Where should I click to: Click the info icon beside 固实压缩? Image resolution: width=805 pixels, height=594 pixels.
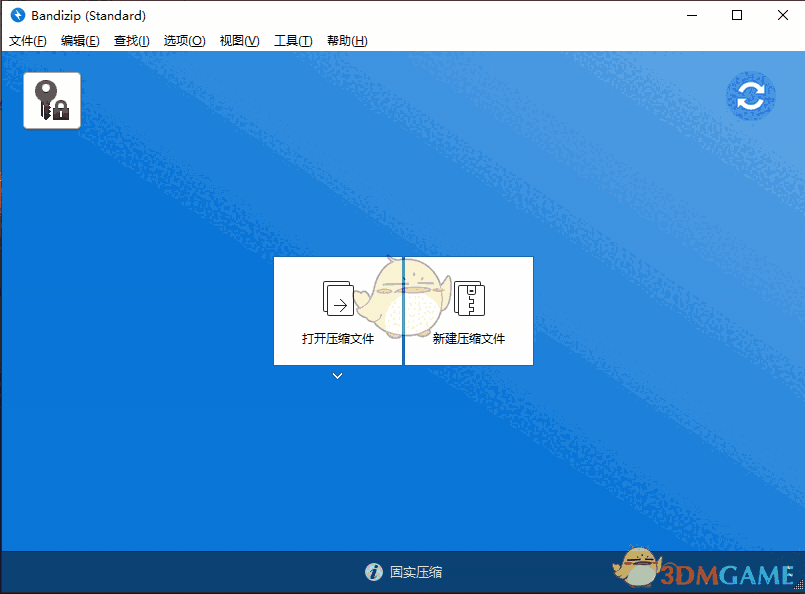click(x=372, y=573)
